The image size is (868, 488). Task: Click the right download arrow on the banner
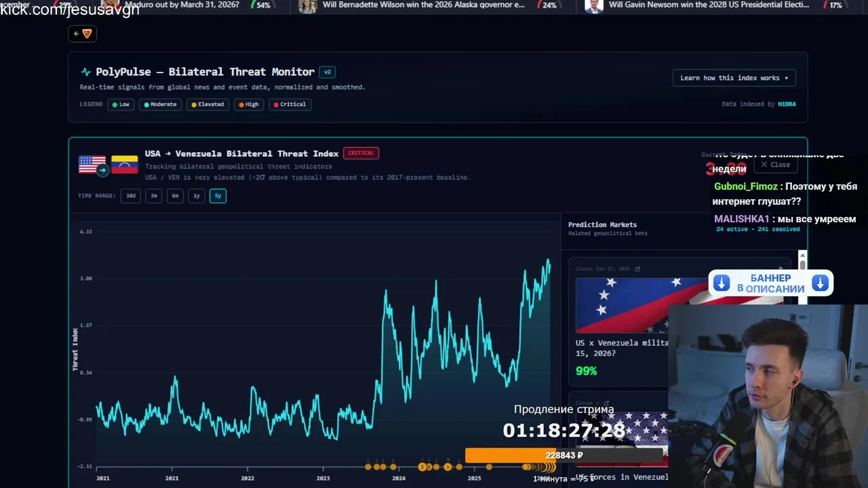(821, 283)
